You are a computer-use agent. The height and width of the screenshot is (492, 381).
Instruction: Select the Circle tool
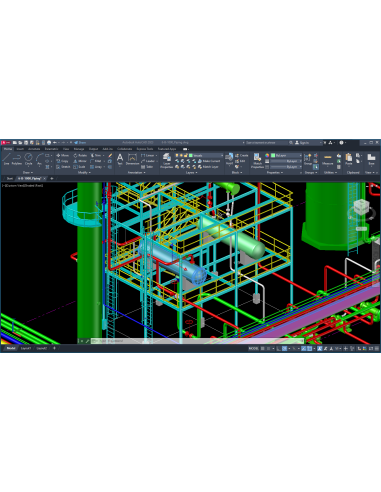point(29,159)
